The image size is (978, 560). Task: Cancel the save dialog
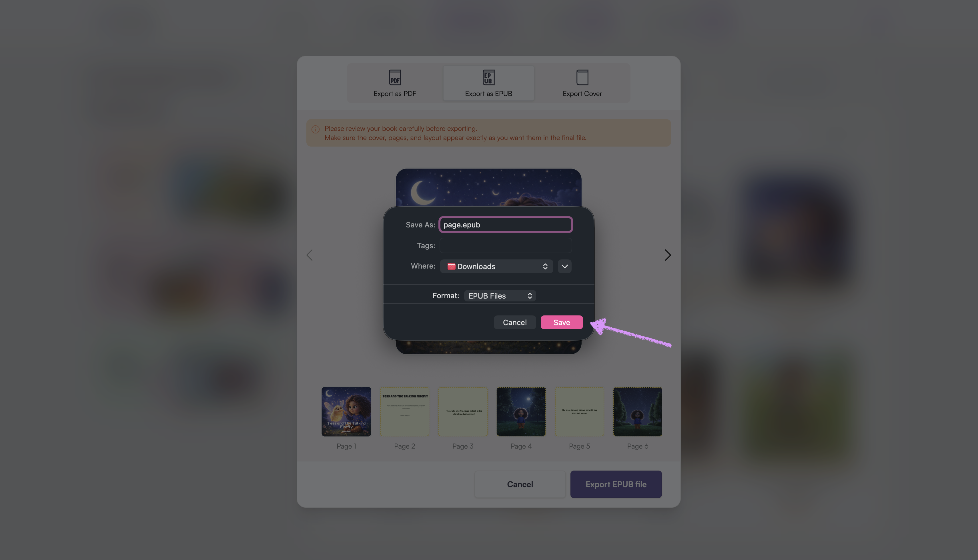tap(514, 322)
